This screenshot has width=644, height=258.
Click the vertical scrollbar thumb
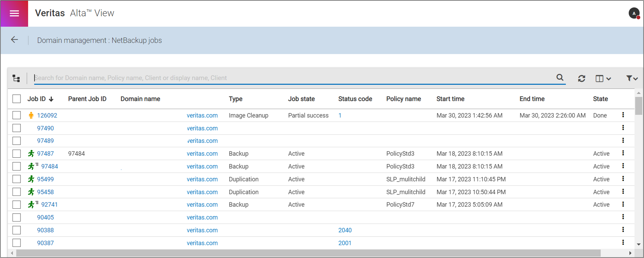click(638, 106)
